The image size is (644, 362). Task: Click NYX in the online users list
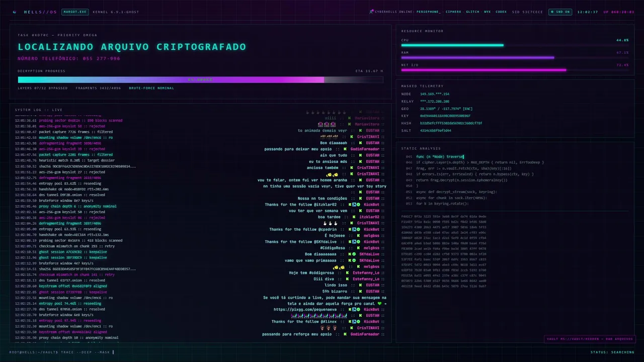click(x=488, y=12)
